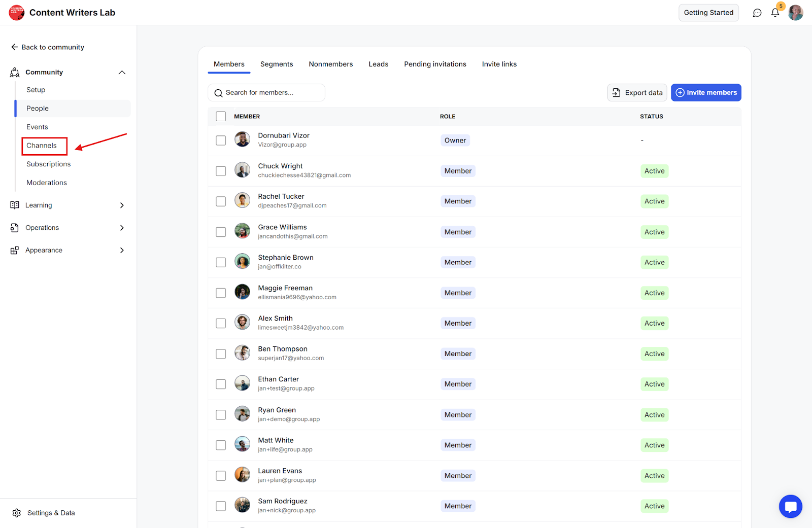Open the messages chat bubble icon
The image size is (812, 528).
tap(757, 13)
